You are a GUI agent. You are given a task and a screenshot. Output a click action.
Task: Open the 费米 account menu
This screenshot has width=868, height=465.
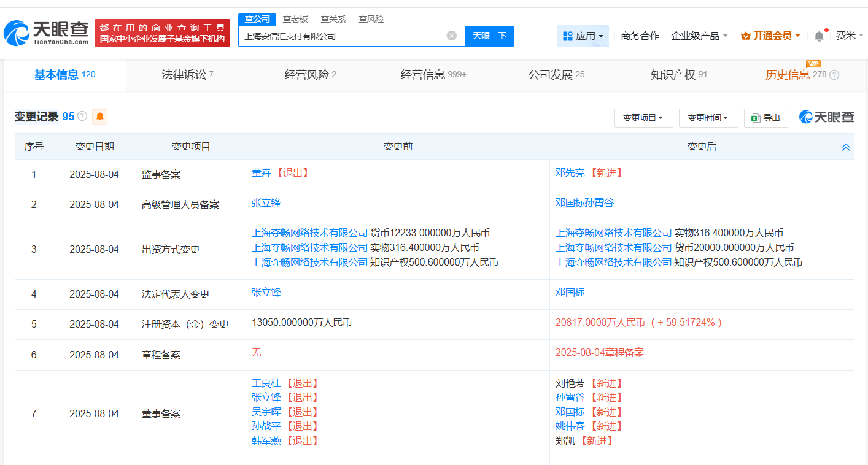(850, 36)
